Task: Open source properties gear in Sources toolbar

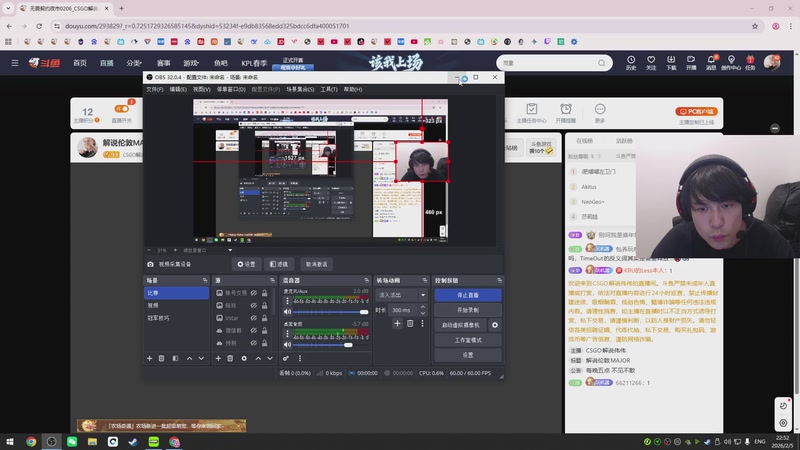Action: click(x=244, y=359)
